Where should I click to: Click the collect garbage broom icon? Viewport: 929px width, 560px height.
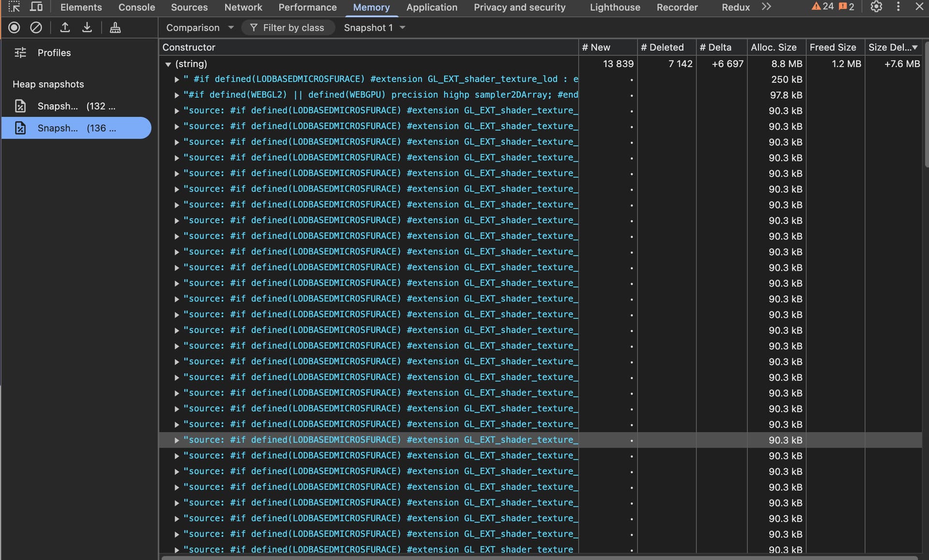tap(115, 28)
